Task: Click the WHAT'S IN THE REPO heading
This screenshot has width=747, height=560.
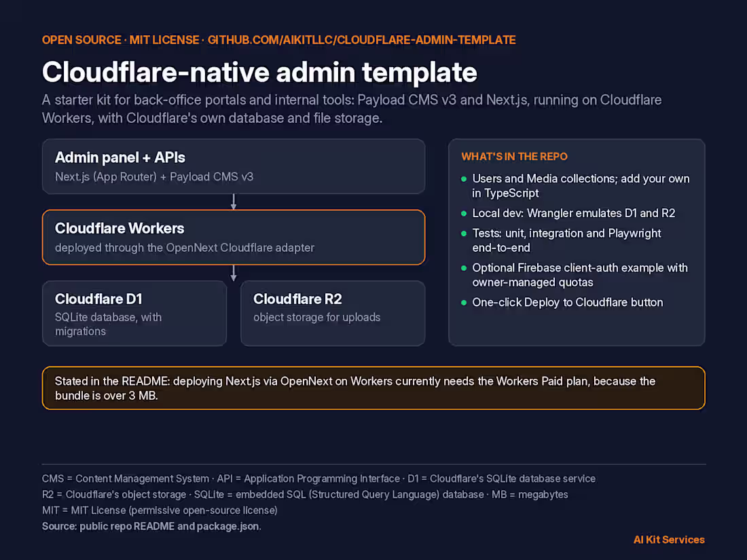Action: point(515,157)
